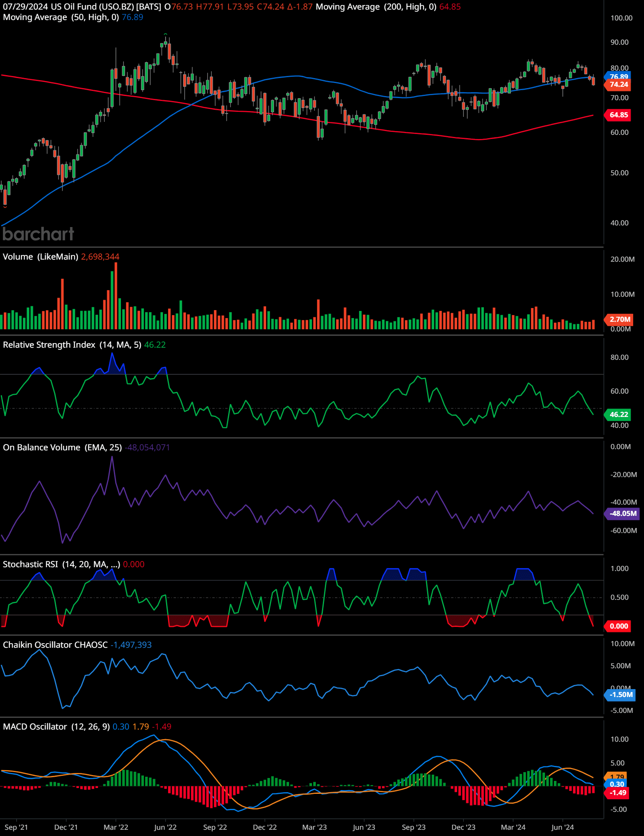Click the 50.00 price axis label

point(619,173)
